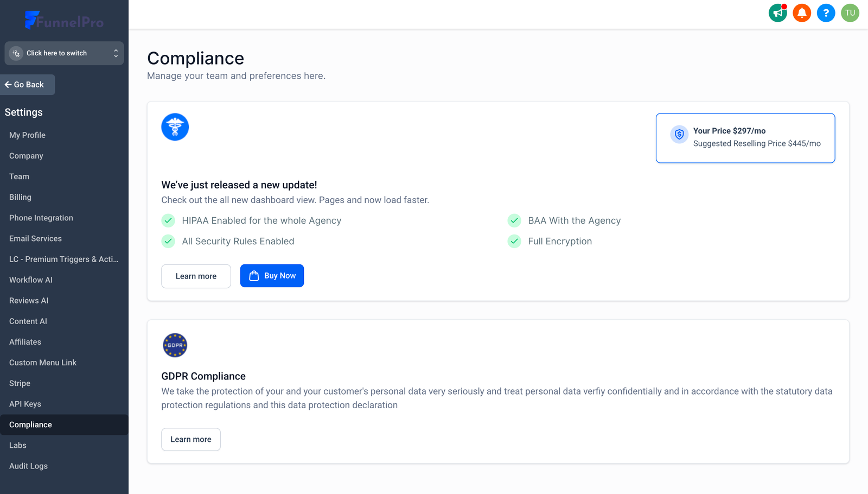Click the Your Price $297/mo card
The width and height of the screenshot is (868, 494).
[x=745, y=138]
